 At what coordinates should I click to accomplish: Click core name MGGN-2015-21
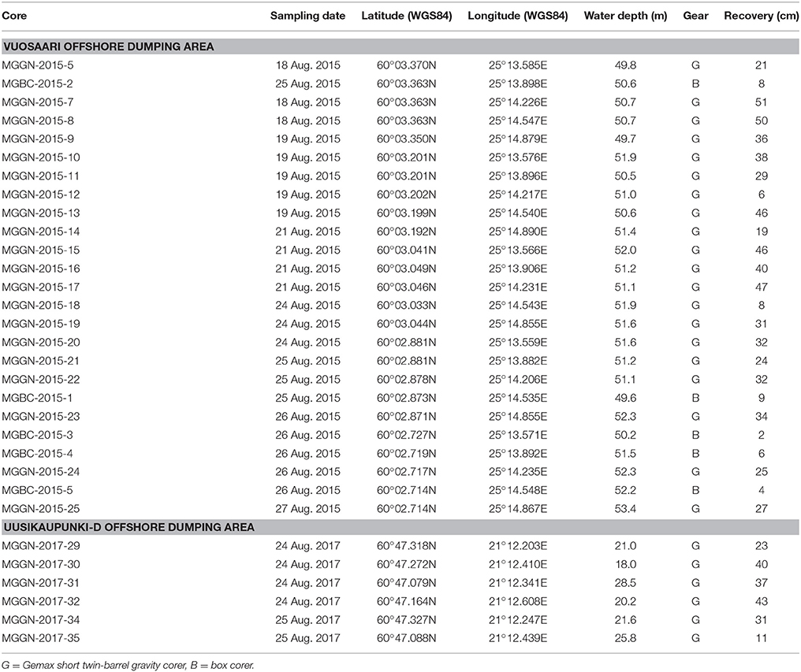click(41, 361)
